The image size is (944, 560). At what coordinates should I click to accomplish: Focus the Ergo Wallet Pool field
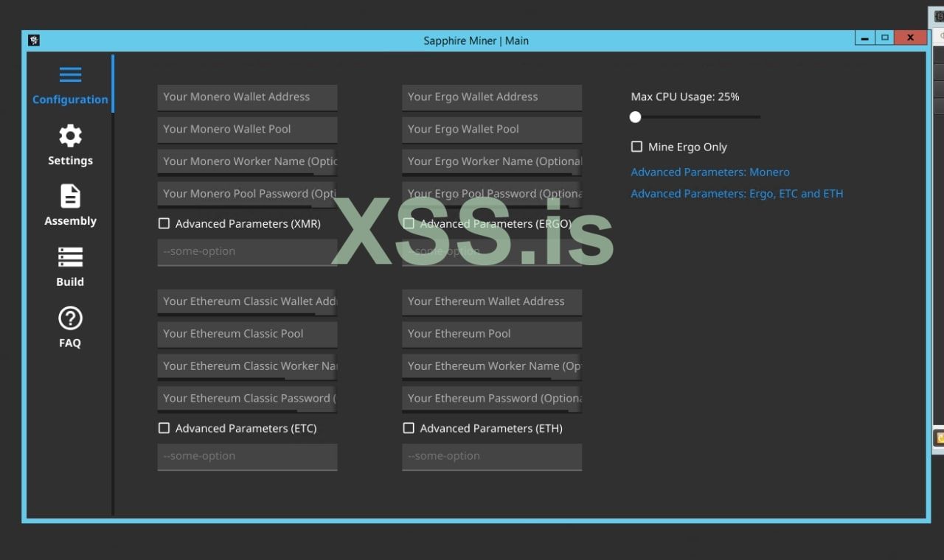pos(492,130)
